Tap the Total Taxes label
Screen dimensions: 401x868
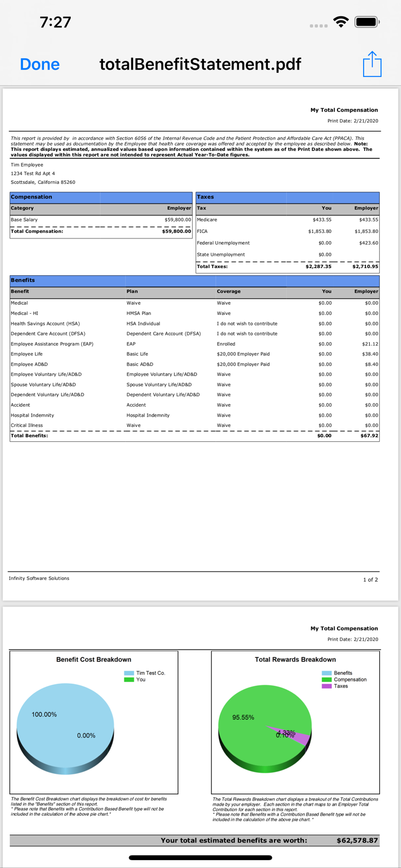click(x=212, y=266)
